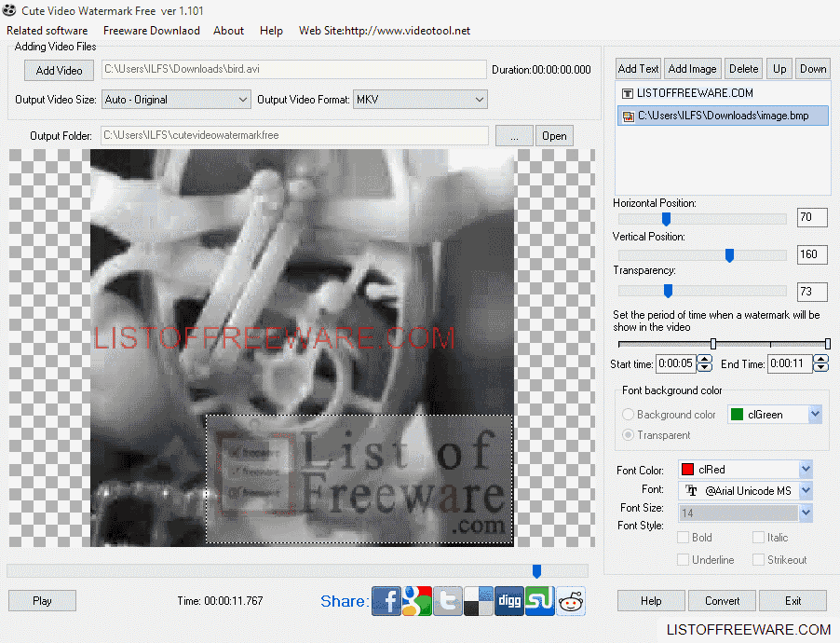The width and height of the screenshot is (840, 643).
Task: Share on Facebook icon
Action: tap(386, 601)
